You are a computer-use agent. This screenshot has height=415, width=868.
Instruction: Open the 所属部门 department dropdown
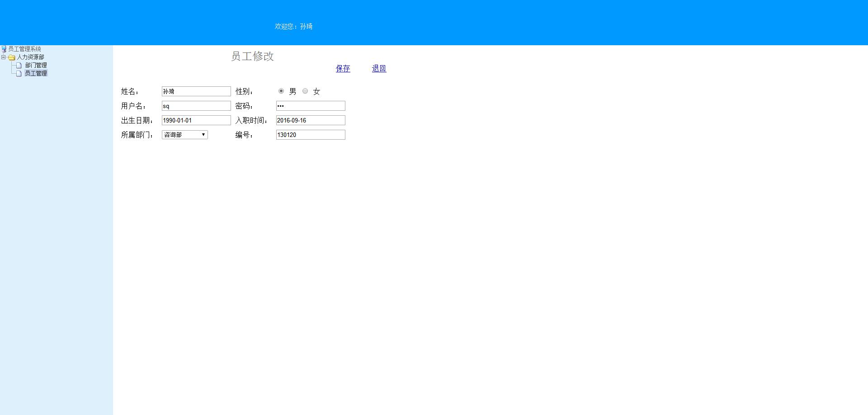184,134
